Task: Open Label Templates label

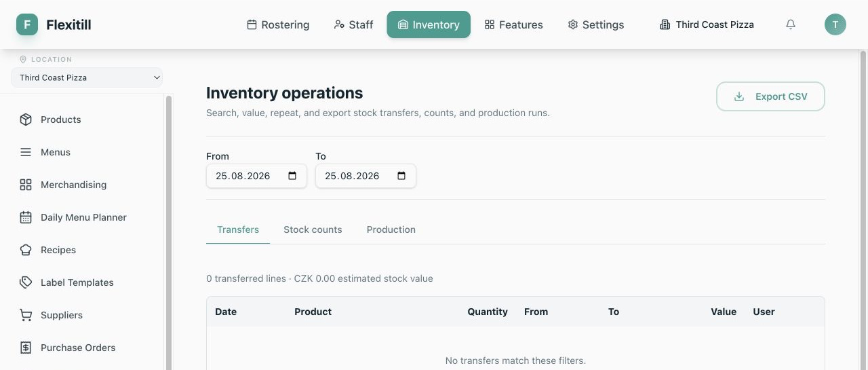Action: click(77, 282)
